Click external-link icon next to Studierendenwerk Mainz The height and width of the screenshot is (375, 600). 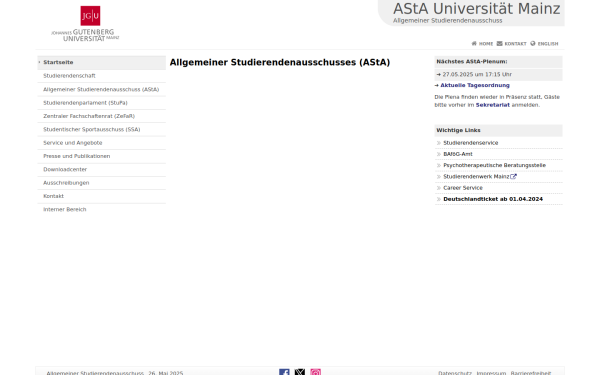514,176
